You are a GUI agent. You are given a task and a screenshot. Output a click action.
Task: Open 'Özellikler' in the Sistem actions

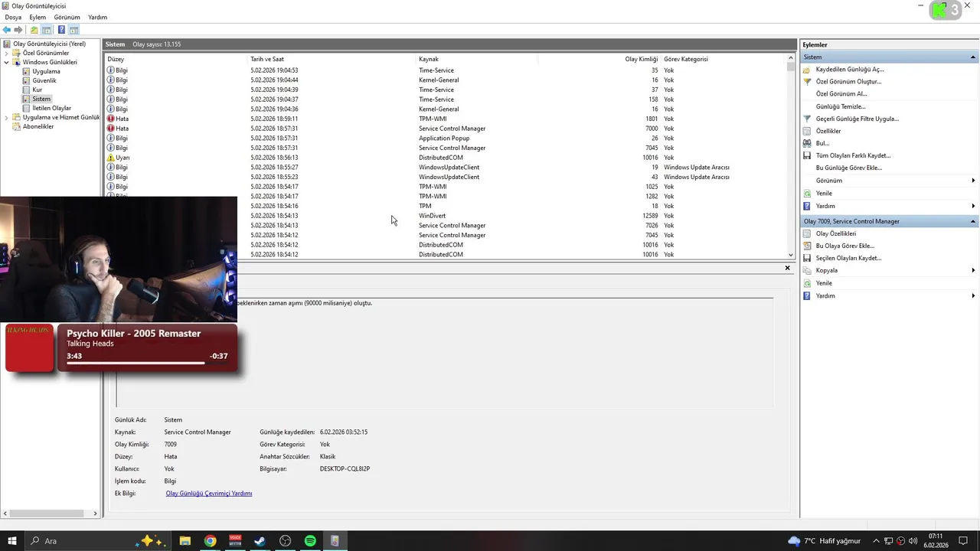coord(828,131)
